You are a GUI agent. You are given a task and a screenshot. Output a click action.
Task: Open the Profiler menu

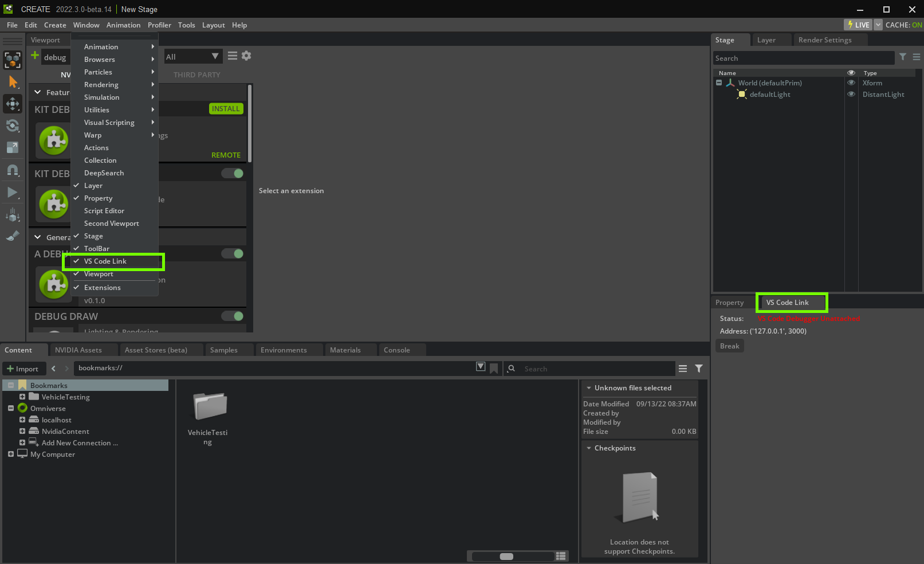point(159,25)
